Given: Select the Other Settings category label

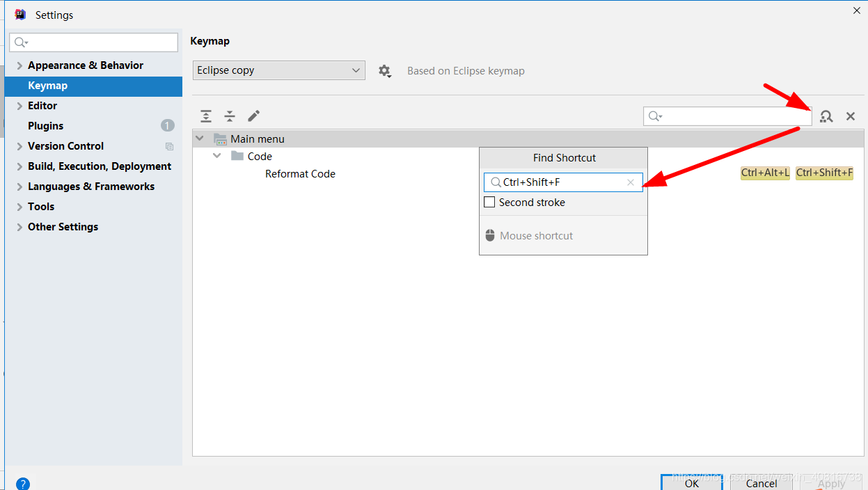Looking at the screenshot, I should (x=63, y=227).
